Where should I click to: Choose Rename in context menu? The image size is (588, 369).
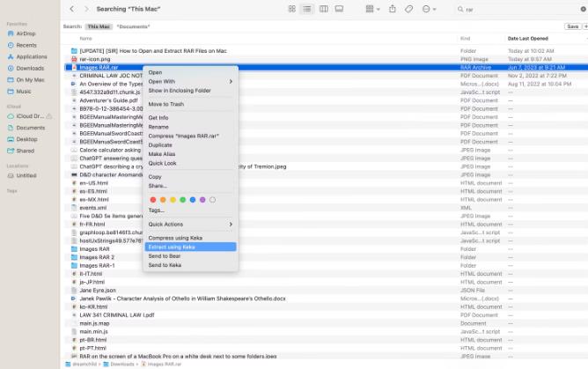(x=190, y=127)
